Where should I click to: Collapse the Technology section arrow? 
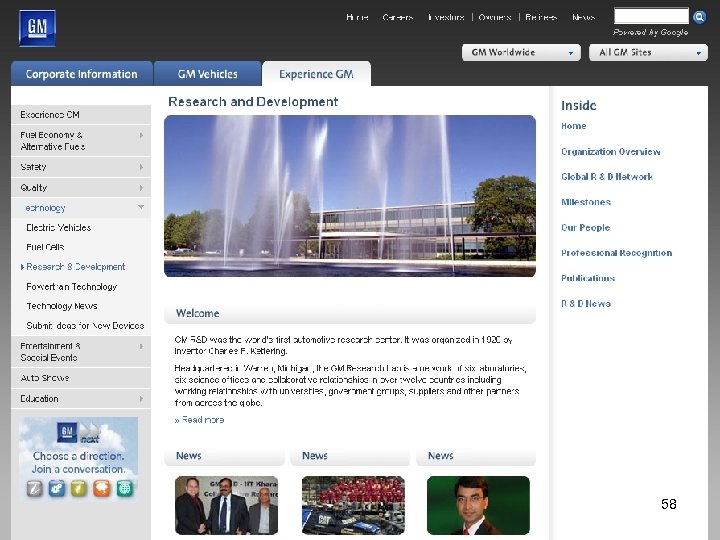pos(141,208)
